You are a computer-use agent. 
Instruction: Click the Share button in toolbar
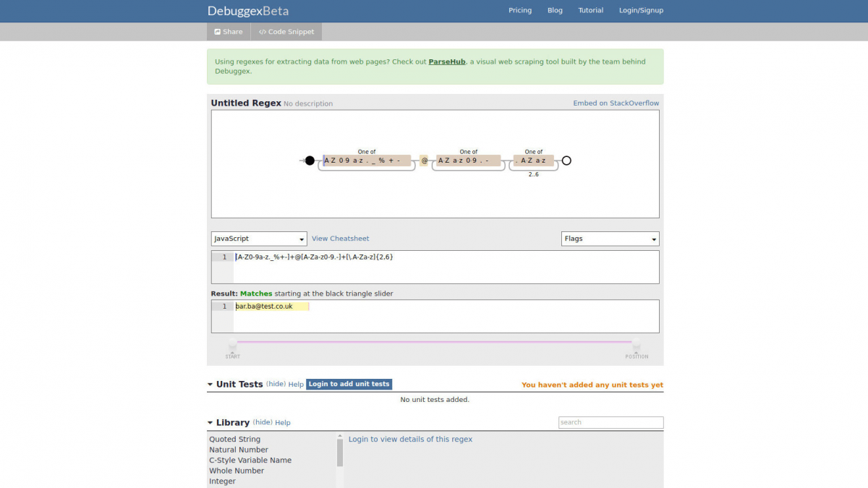(x=229, y=32)
